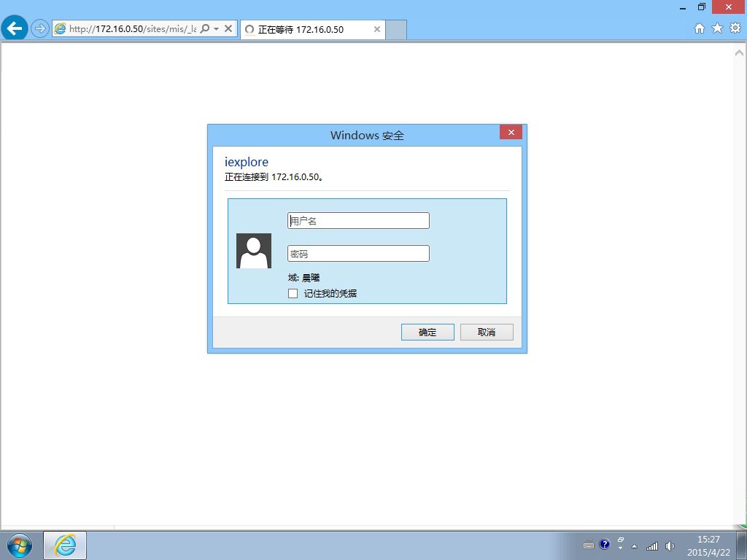Click the scroll up arrow on page scrollbar
Image resolution: width=747 pixels, height=560 pixels.
point(740,52)
